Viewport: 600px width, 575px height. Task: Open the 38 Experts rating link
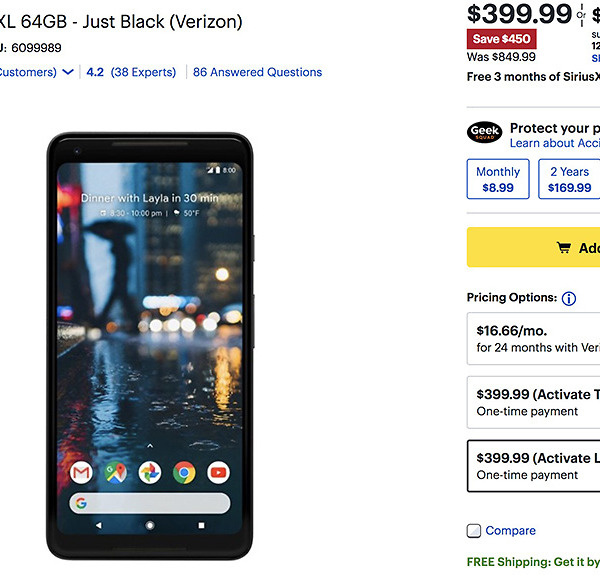point(143,72)
